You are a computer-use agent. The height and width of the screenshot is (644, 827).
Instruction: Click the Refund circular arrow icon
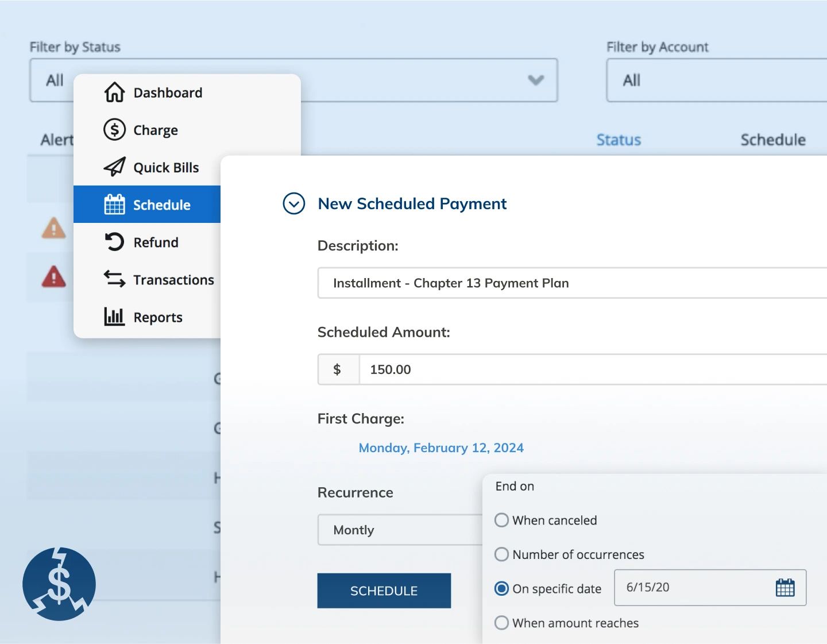[114, 242]
